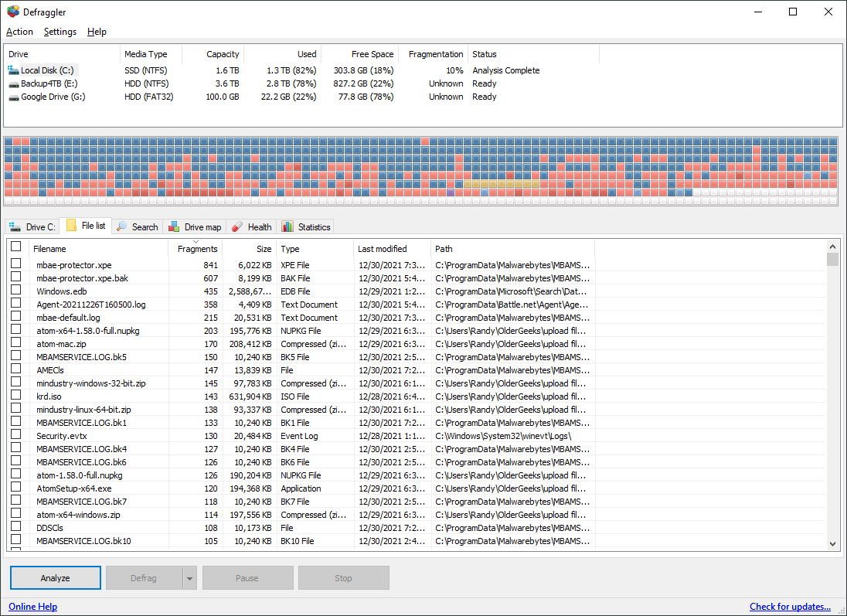
Task: Click the bar chart icon on Statistics tab
Action: [287, 227]
